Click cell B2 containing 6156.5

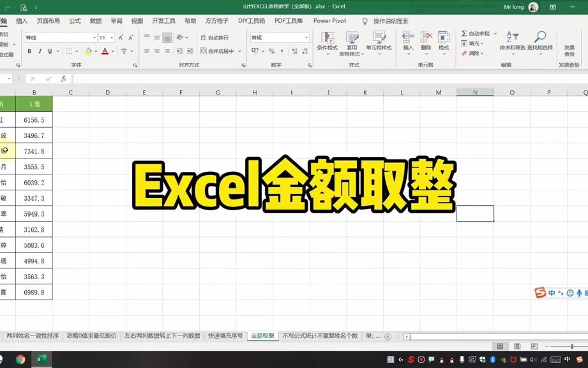tap(34, 119)
